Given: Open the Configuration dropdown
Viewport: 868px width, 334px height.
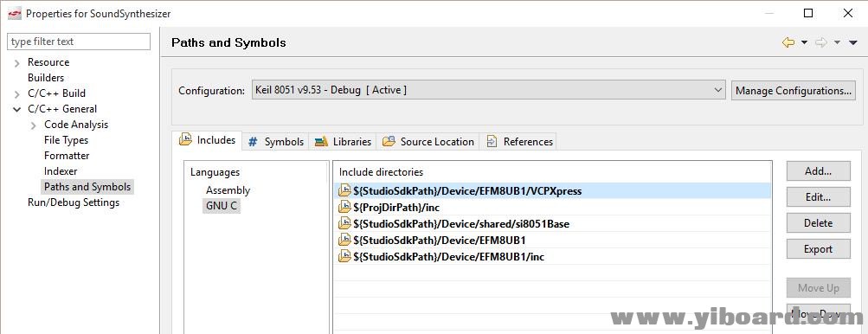Looking at the screenshot, I should [489, 90].
